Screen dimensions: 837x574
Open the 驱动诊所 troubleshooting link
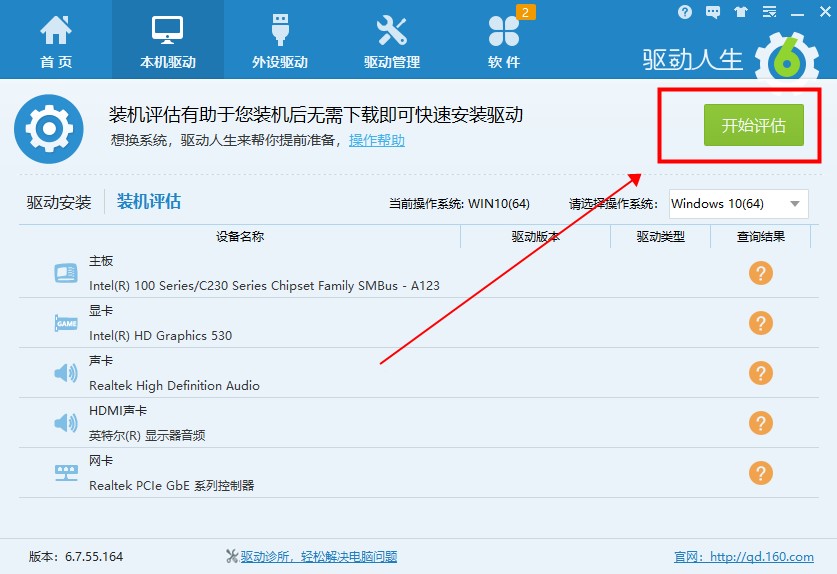[x=319, y=557]
